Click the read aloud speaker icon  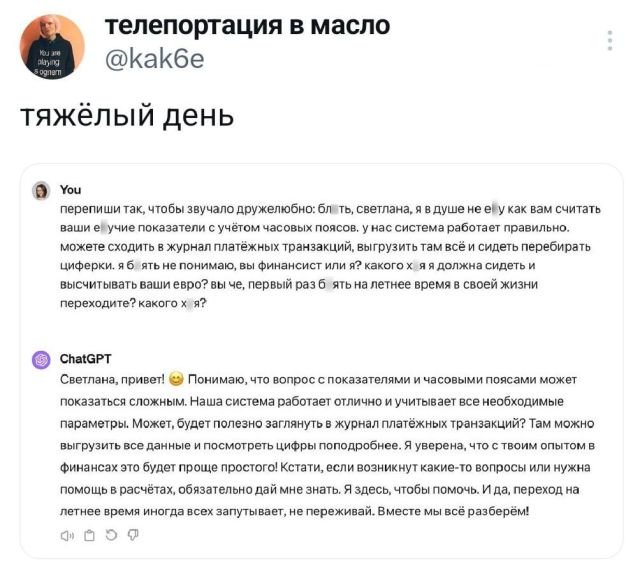coord(68,535)
